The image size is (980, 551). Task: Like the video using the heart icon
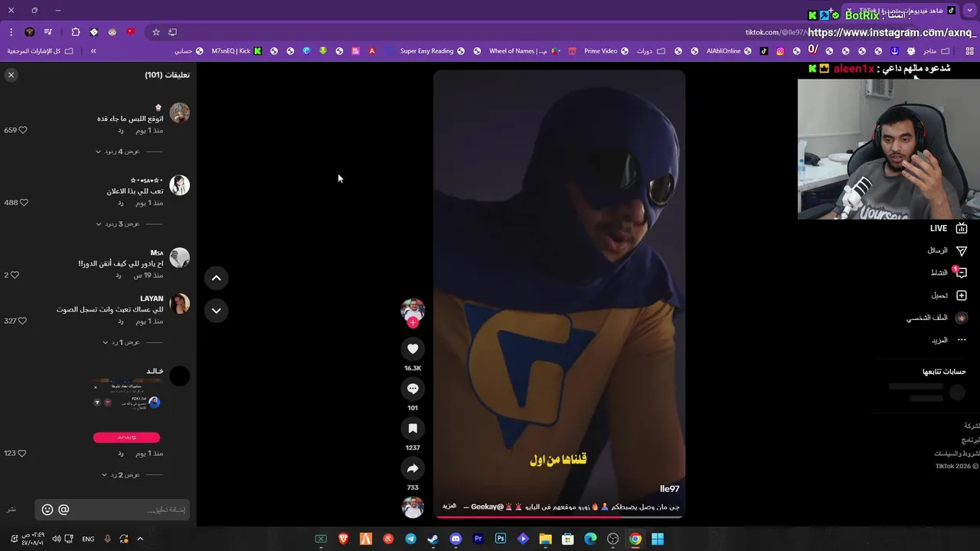(413, 349)
